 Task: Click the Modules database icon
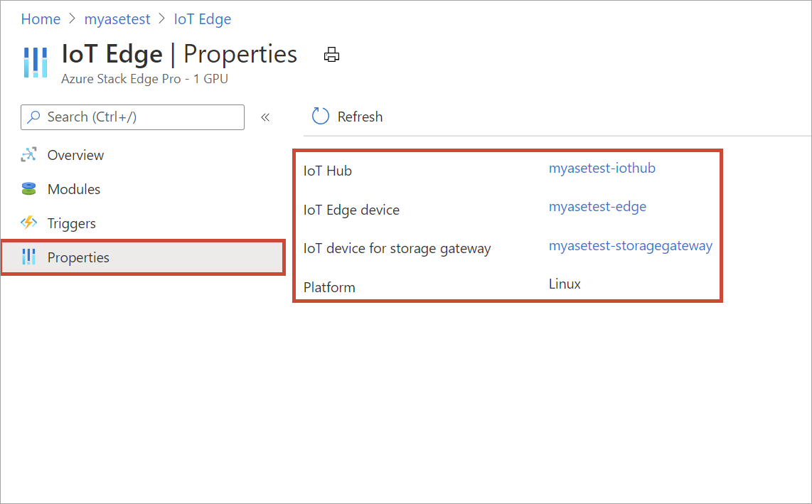[31, 188]
